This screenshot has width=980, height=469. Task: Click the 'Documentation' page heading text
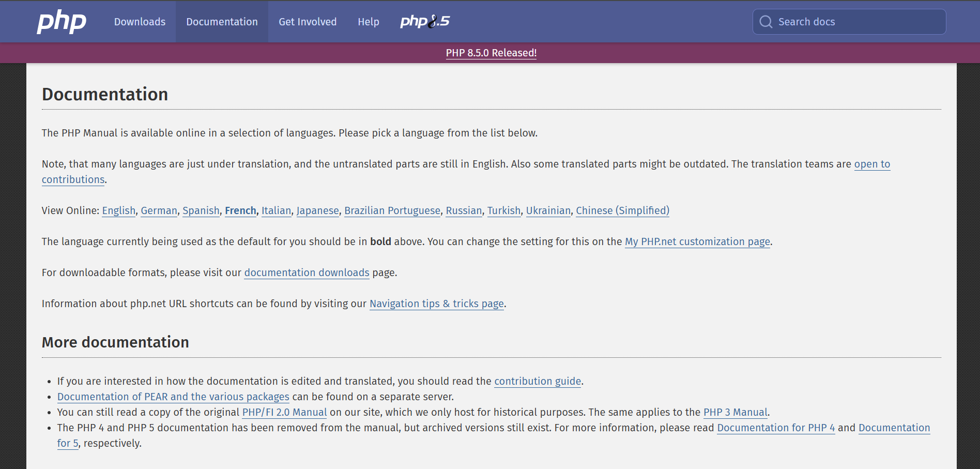(105, 94)
